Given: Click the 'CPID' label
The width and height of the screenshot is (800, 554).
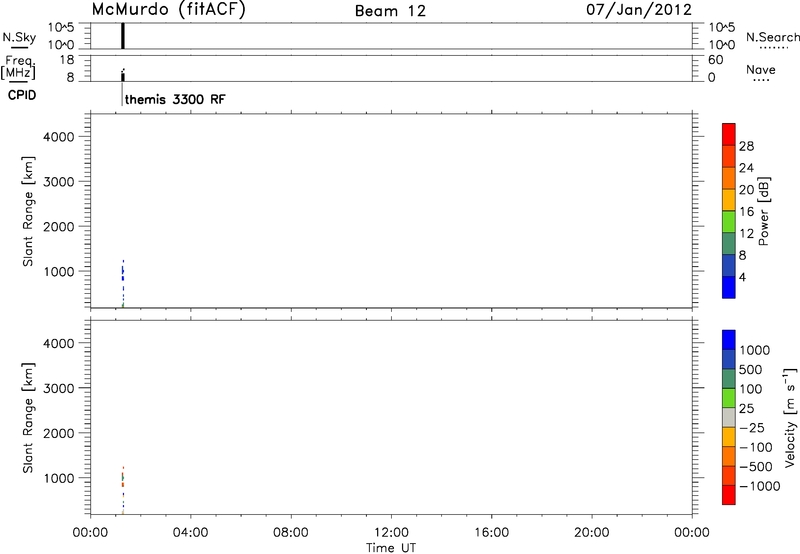Looking at the screenshot, I should pyautogui.click(x=22, y=95).
